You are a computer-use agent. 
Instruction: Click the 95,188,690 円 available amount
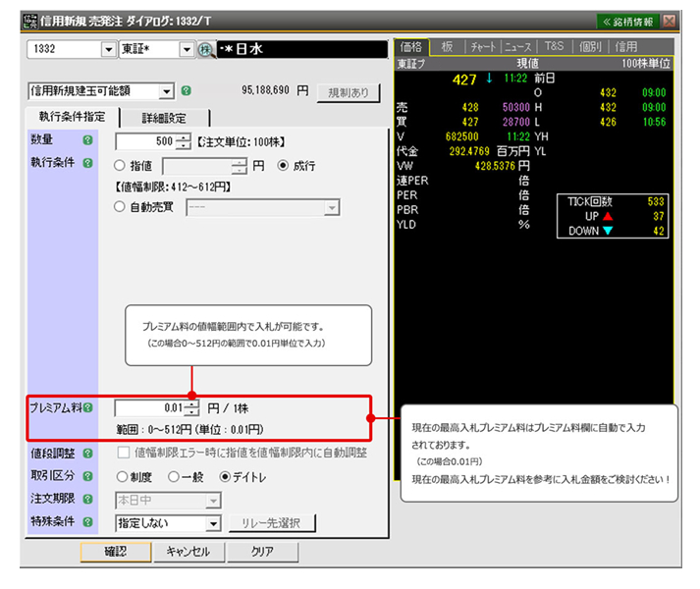[275, 90]
